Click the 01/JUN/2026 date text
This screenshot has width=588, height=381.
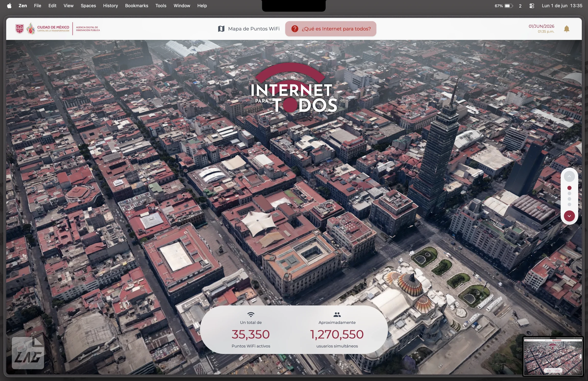tap(541, 26)
